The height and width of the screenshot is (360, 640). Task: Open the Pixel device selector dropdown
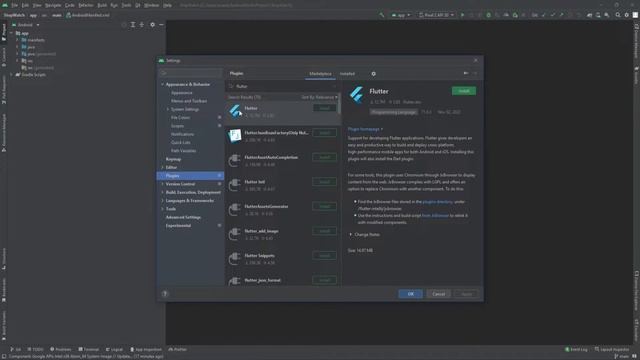[436, 15]
